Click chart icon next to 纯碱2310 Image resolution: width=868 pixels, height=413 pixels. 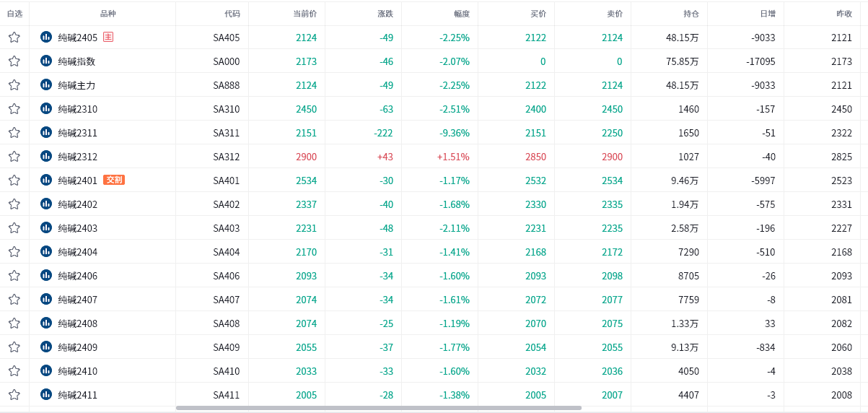(x=46, y=109)
